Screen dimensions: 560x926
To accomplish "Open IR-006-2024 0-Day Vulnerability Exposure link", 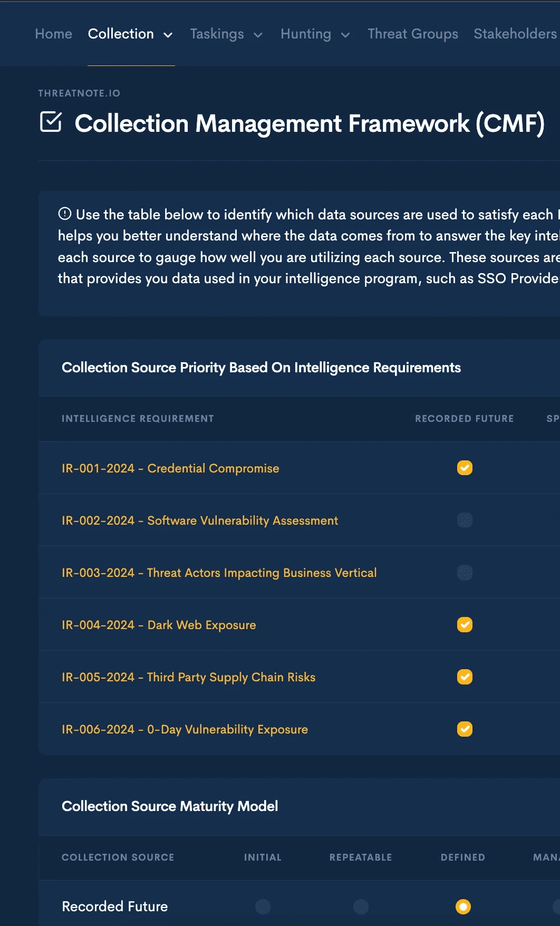I will pos(185,729).
